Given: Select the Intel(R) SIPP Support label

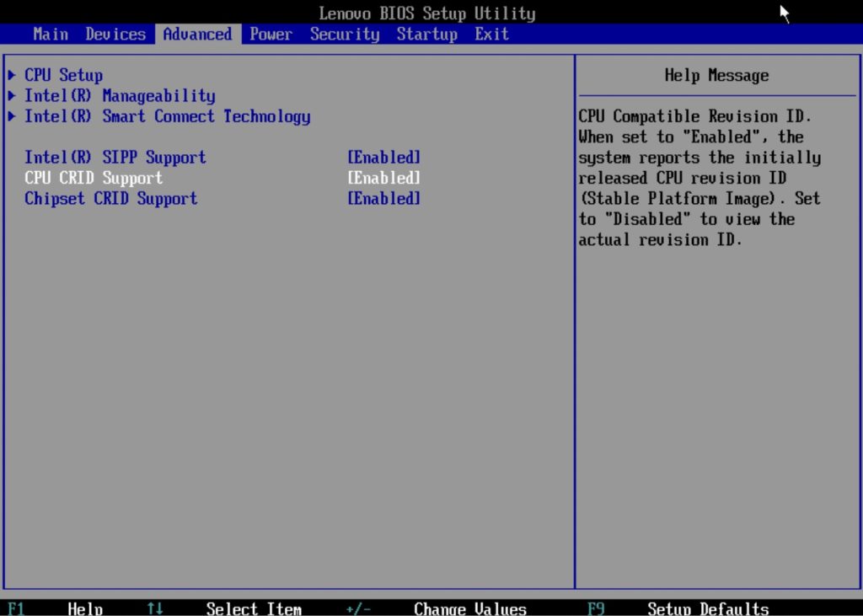Looking at the screenshot, I should pos(115,158).
